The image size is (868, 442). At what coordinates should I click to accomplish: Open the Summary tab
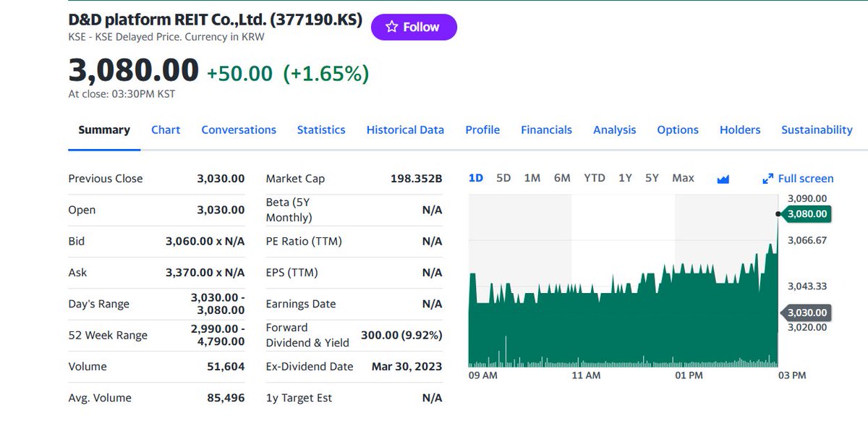point(104,130)
